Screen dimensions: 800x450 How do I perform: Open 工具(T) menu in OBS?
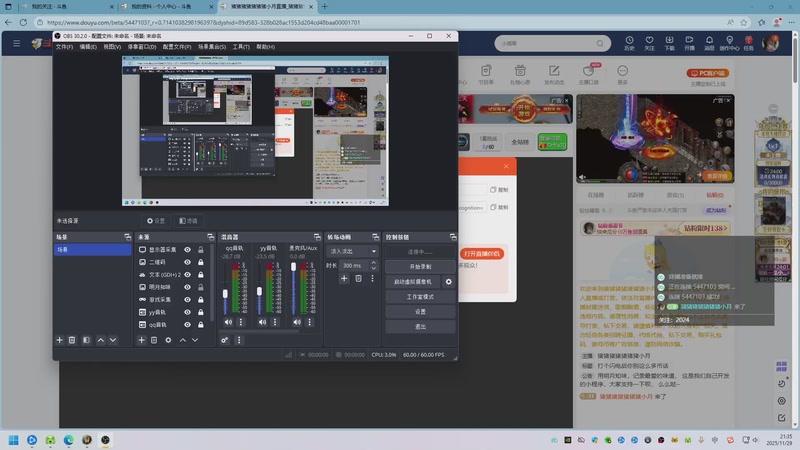[x=241, y=46]
